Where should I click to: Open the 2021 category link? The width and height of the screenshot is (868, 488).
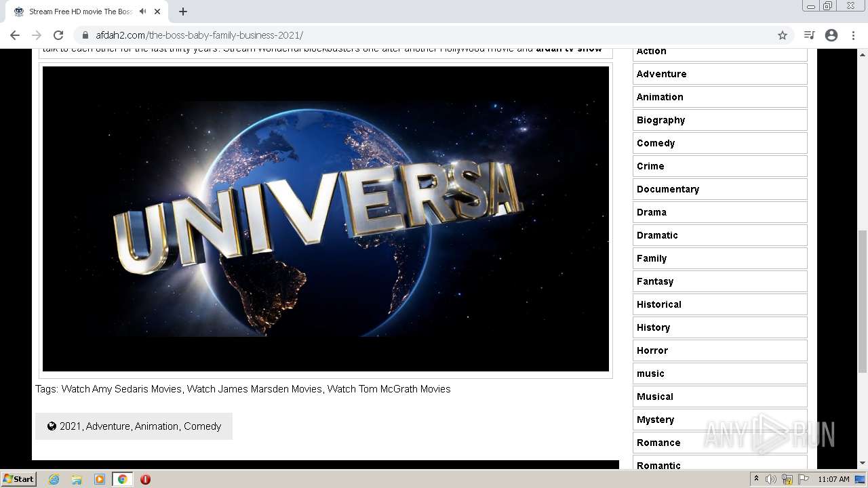(70, 426)
